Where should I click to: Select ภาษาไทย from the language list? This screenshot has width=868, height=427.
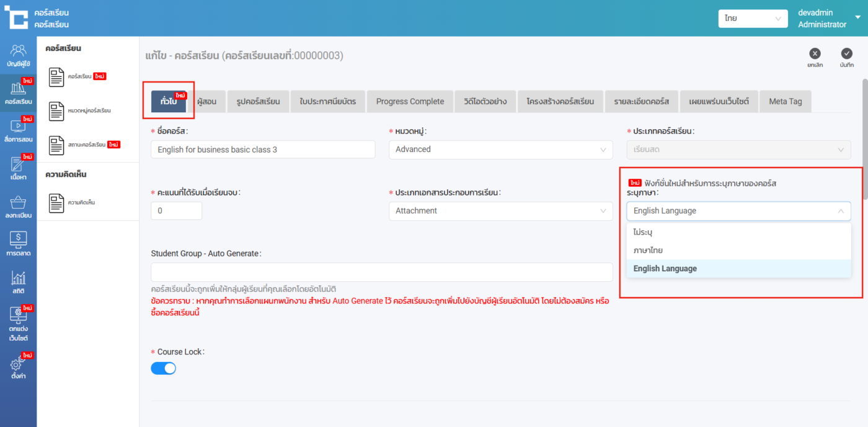pos(648,250)
